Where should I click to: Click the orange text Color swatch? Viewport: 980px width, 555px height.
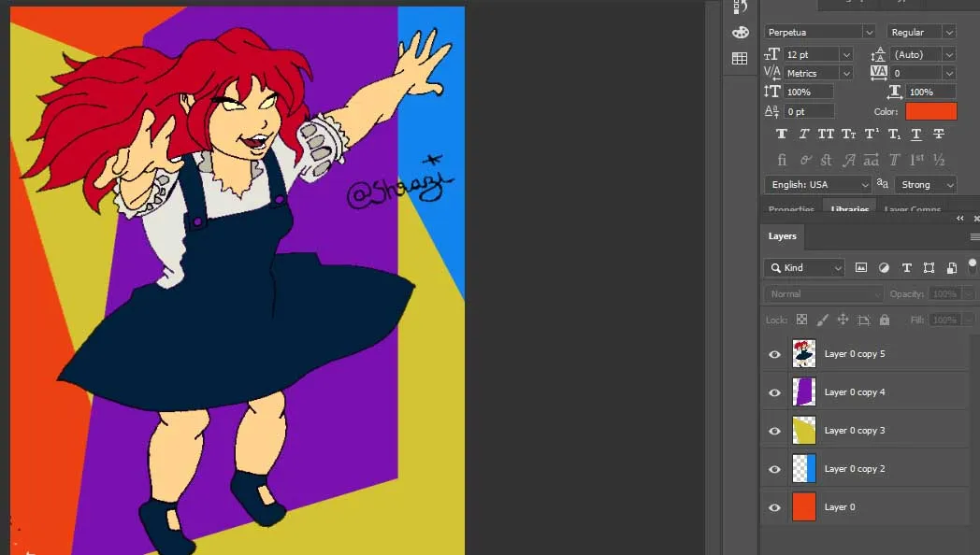931,111
